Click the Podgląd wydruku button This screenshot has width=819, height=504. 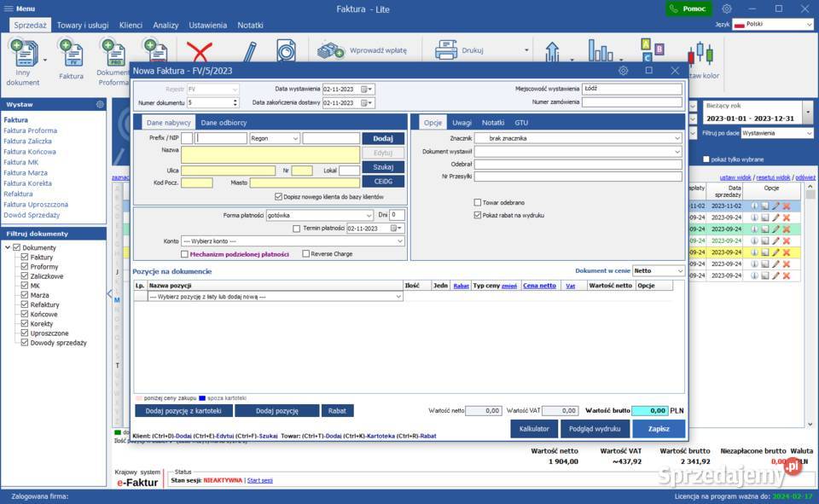point(595,429)
